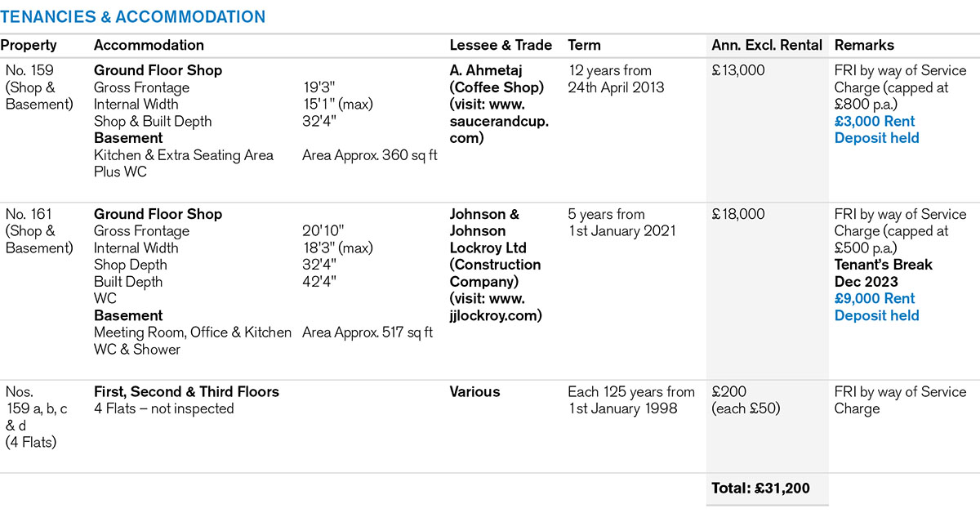
Task: Select the Lessee & Trade header
Action: (501, 45)
